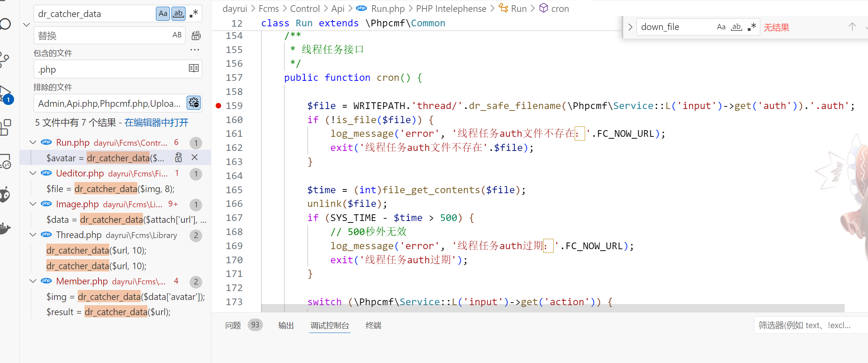Click the Api breadcrumb
The height and width of the screenshot is (363, 868).
click(x=338, y=9)
